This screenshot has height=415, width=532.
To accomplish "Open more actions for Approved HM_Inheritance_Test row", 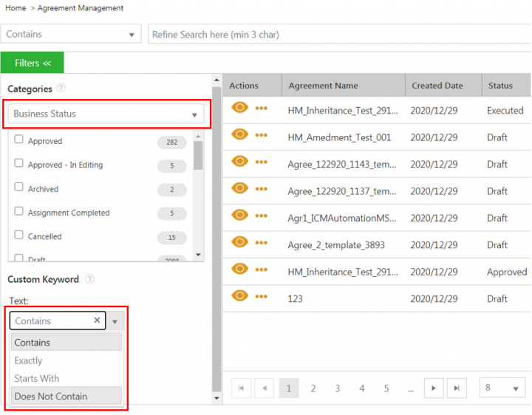I will [x=262, y=270].
